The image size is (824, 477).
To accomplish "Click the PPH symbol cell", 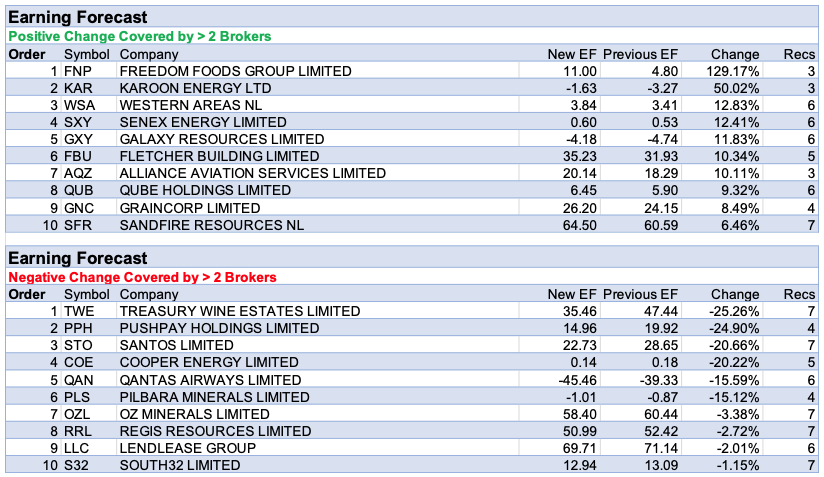I will point(78,328).
